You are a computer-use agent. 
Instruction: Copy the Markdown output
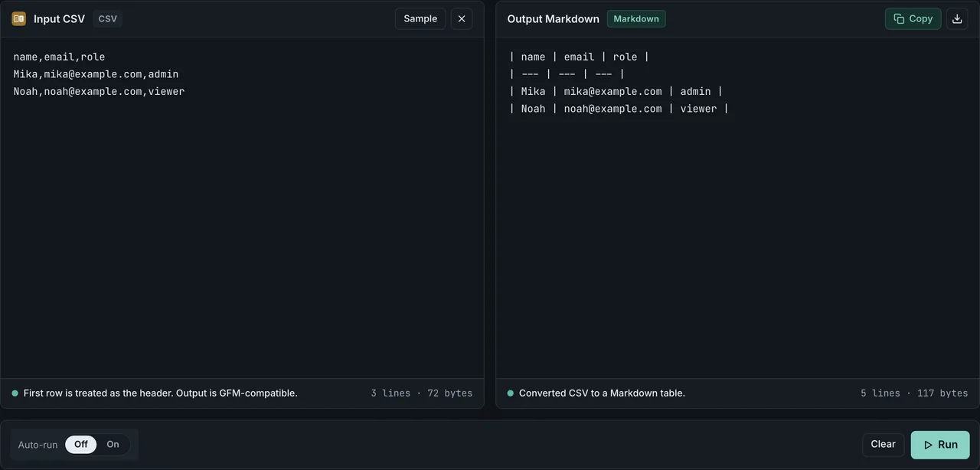coord(913,18)
